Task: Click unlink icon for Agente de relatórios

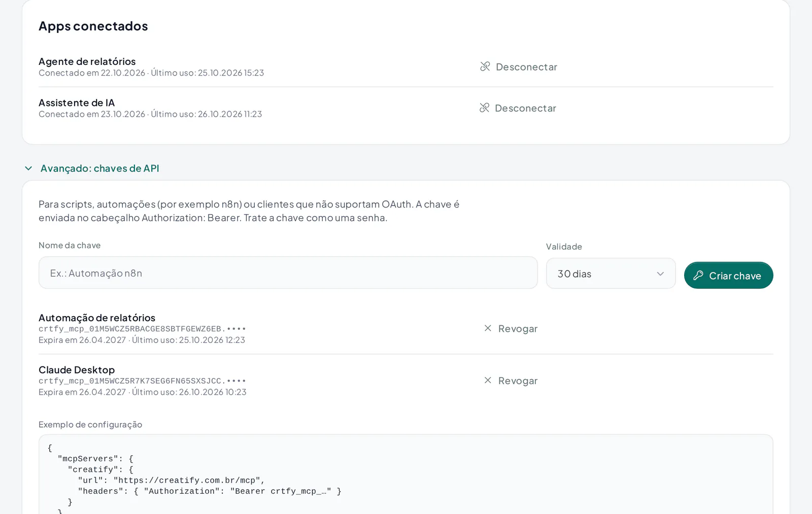Action: (x=485, y=66)
